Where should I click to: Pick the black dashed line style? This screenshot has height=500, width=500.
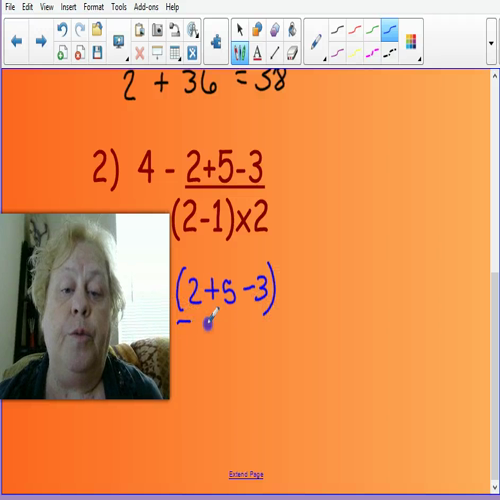390,53
